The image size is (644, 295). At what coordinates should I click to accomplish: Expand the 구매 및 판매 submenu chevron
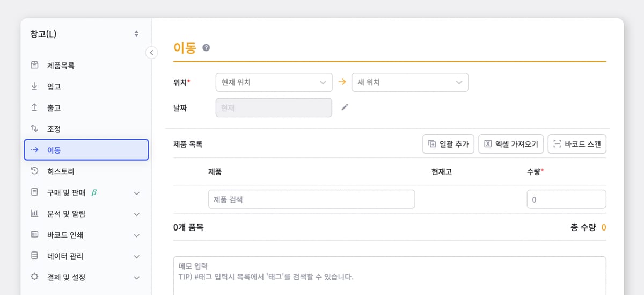tap(136, 193)
